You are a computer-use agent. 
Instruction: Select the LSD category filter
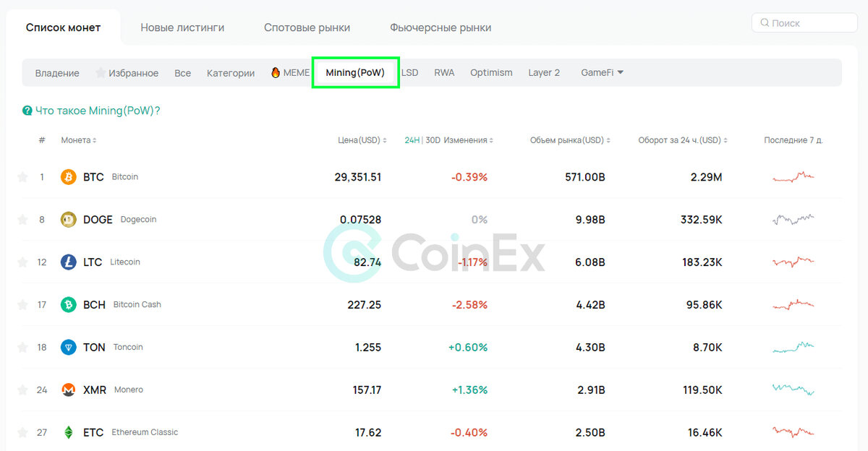point(409,73)
